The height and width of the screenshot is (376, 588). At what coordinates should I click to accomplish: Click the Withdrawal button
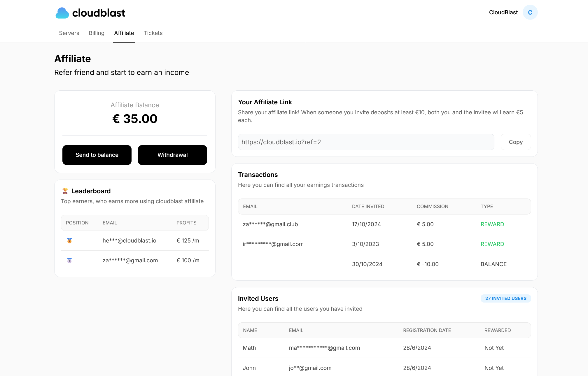coord(172,155)
